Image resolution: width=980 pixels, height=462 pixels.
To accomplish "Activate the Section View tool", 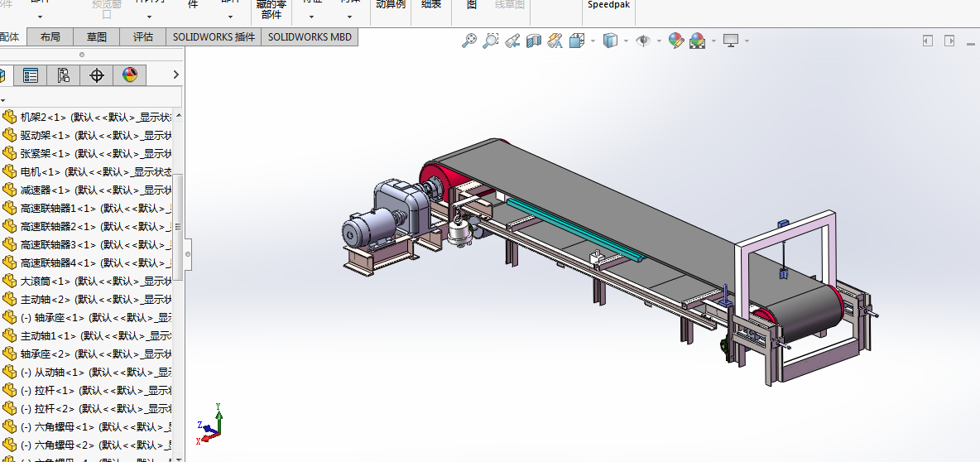I will (533, 41).
